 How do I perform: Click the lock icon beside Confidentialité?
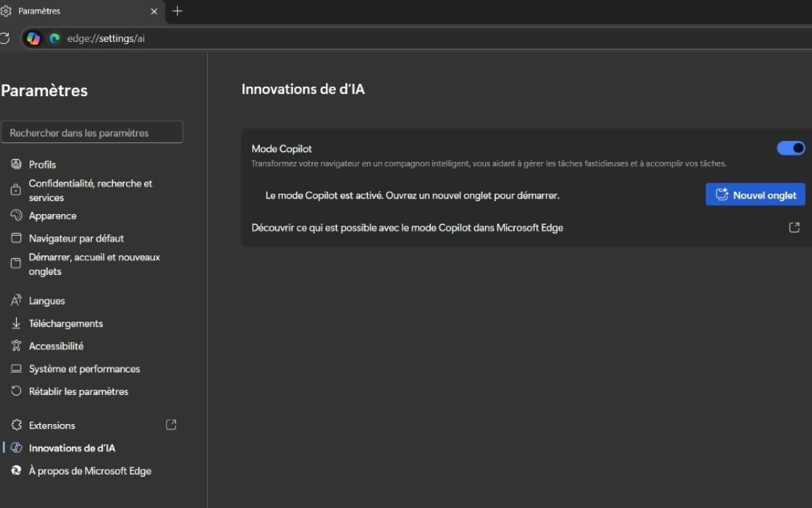16,190
